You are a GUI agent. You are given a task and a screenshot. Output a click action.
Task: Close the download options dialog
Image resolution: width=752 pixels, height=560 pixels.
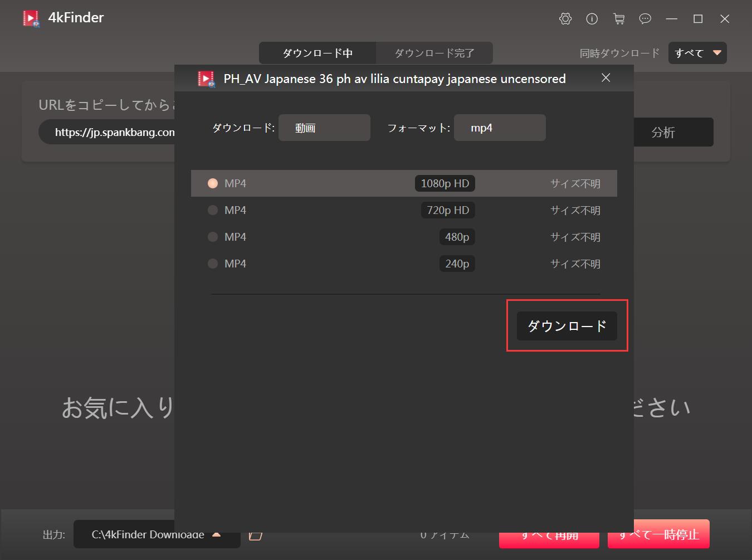pos(606,78)
